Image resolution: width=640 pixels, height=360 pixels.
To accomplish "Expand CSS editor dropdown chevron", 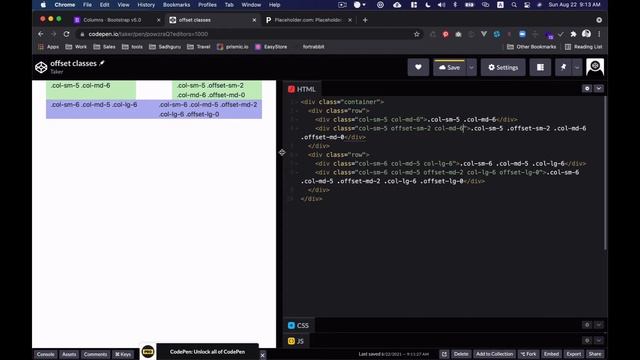I will point(599,325).
